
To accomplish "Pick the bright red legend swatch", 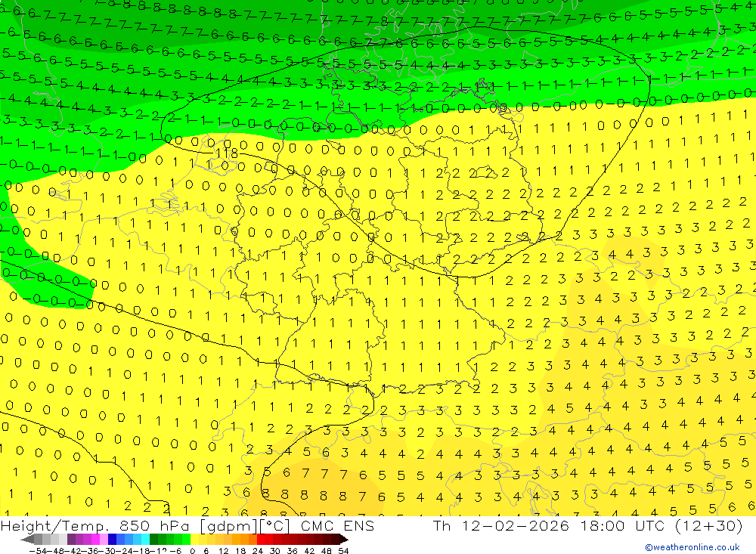I will (x=261, y=539).
